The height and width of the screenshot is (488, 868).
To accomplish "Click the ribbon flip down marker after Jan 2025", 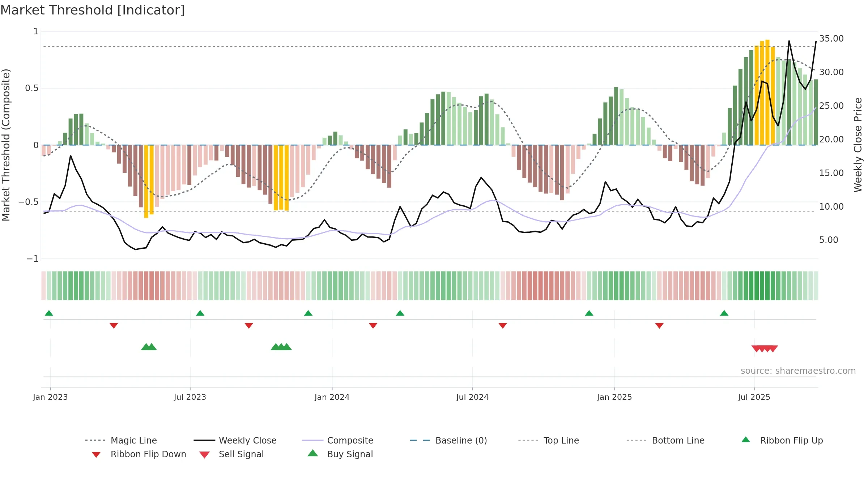I will point(659,326).
